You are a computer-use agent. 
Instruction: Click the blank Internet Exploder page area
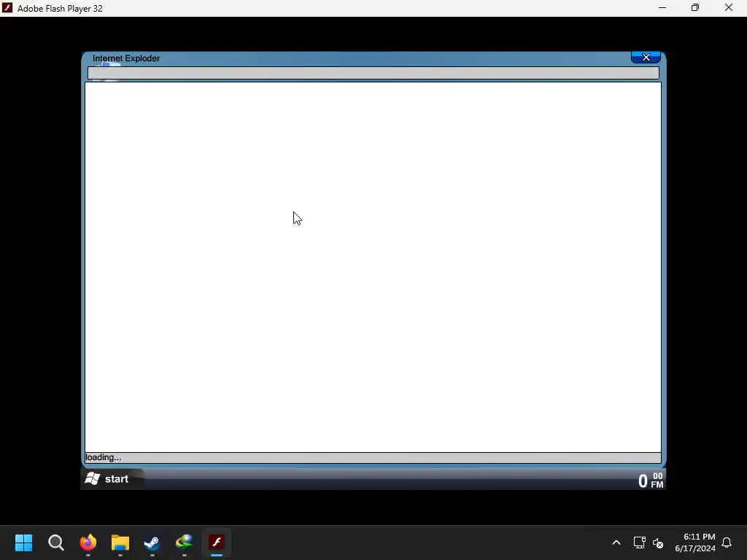click(373, 267)
